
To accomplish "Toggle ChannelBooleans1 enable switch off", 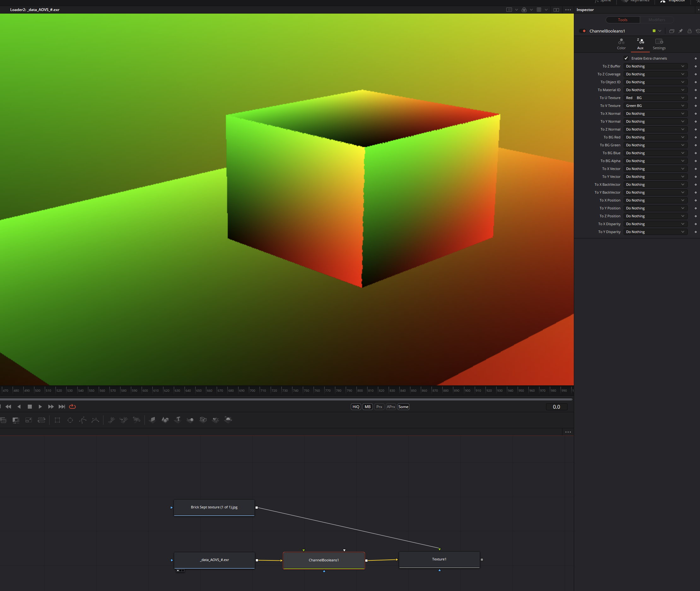I will click(583, 31).
